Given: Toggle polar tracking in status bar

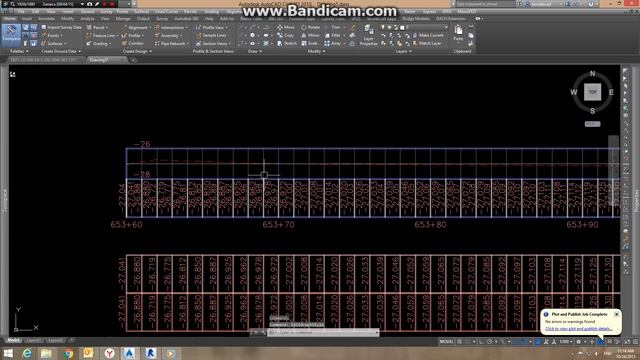Looking at the screenshot, I should 489,342.
